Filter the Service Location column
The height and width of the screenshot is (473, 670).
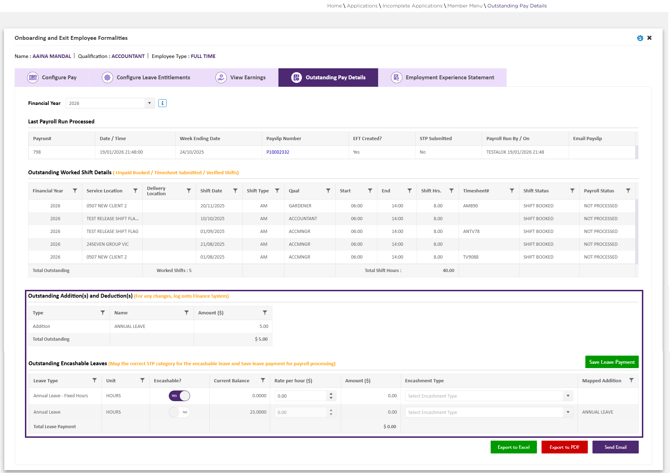pyautogui.click(x=135, y=191)
